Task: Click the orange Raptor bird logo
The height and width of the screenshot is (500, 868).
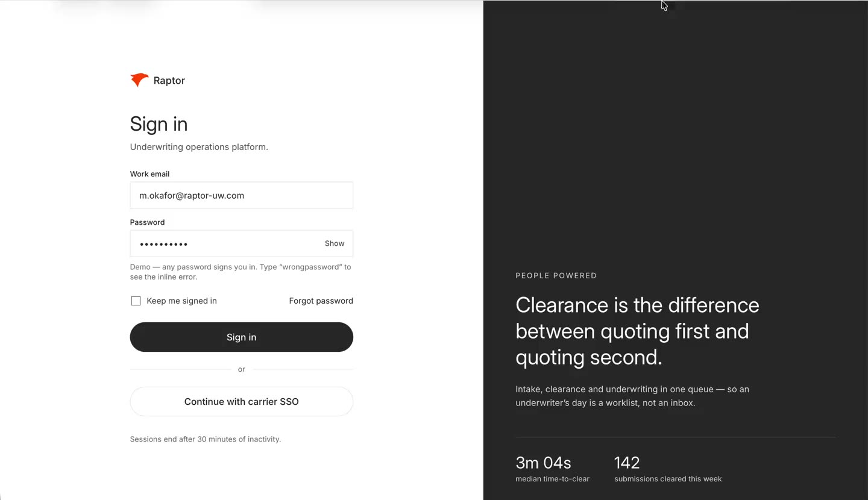Action: (139, 80)
